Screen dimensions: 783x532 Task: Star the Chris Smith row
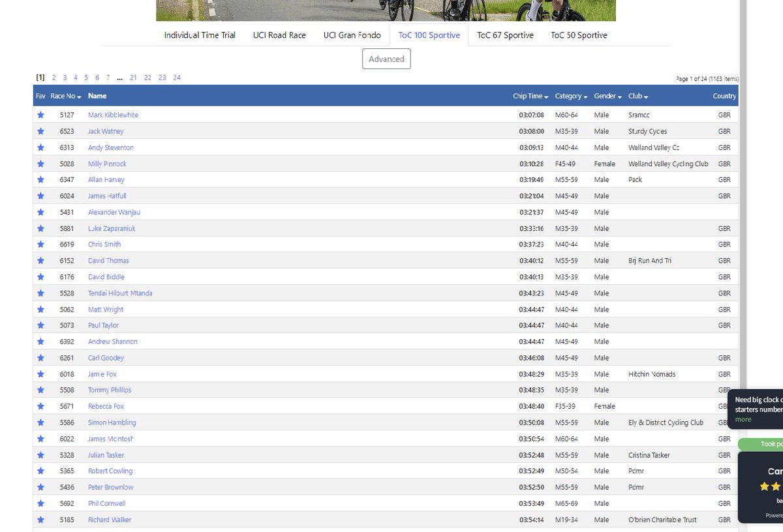[40, 244]
